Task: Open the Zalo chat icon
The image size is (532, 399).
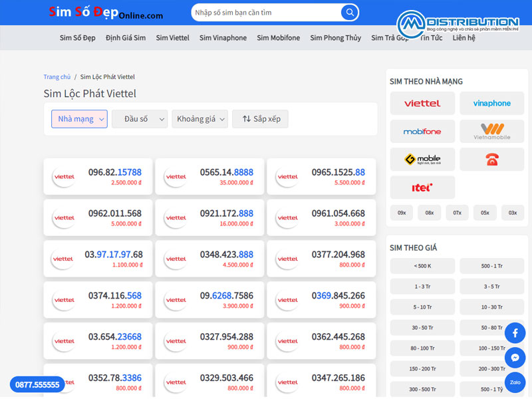Action: 515,382
